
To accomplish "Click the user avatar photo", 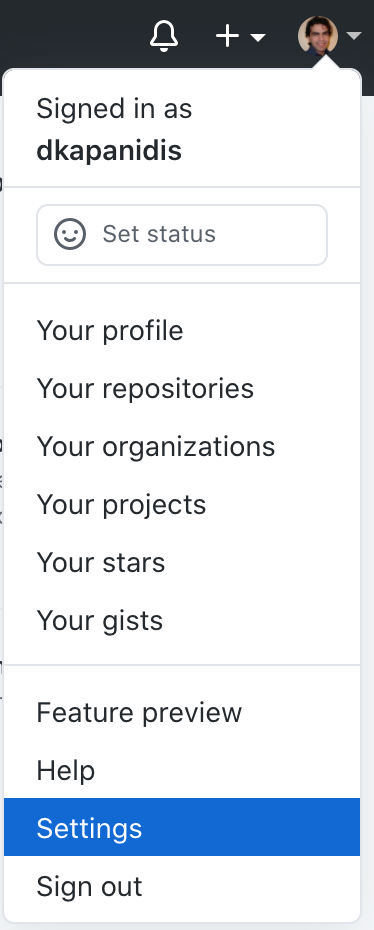I will [x=318, y=36].
